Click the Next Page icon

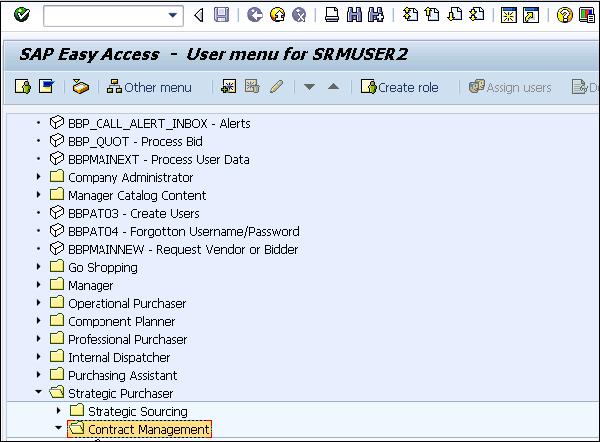(455, 15)
